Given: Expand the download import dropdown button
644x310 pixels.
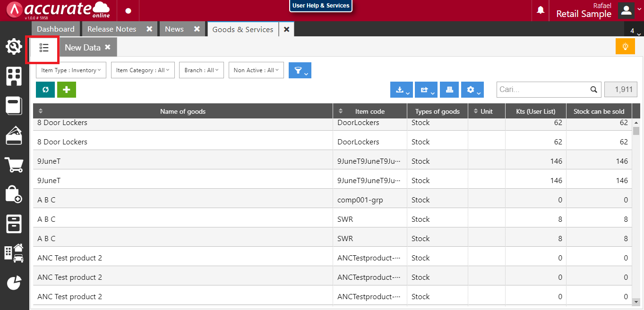Looking at the screenshot, I should (402, 90).
